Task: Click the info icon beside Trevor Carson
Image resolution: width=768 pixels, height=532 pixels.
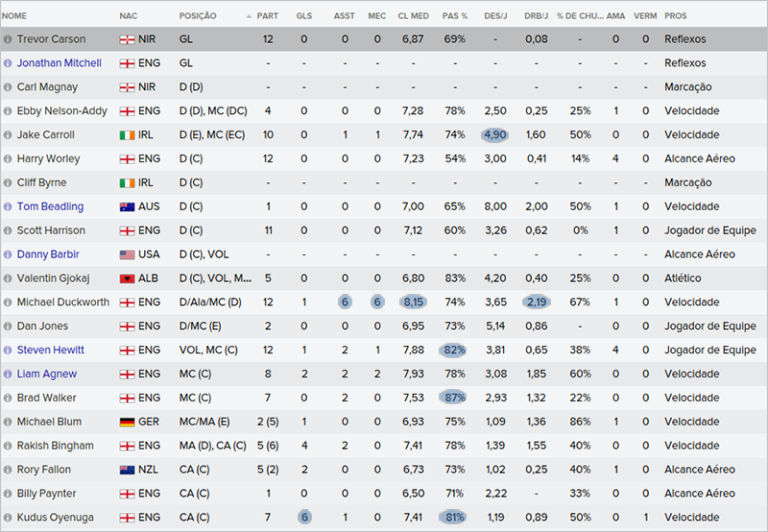Action: [9, 39]
